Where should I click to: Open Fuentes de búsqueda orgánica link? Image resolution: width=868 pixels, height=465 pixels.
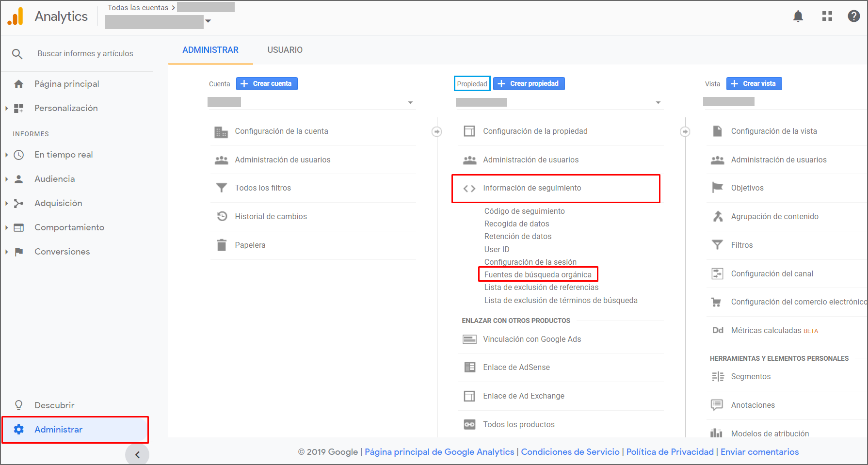538,275
